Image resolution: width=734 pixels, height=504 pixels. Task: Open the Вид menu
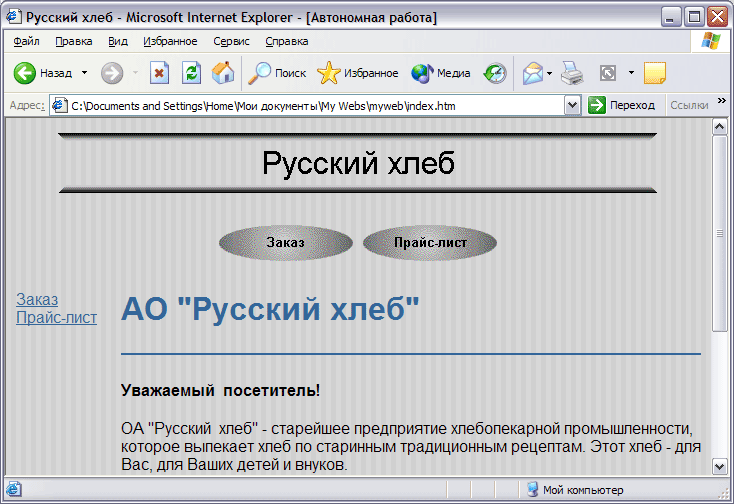pyautogui.click(x=118, y=42)
